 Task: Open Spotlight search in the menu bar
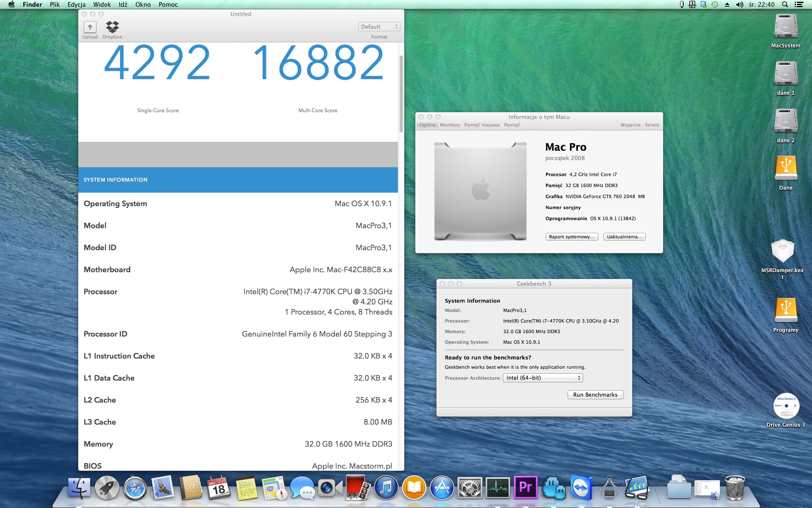tap(785, 5)
